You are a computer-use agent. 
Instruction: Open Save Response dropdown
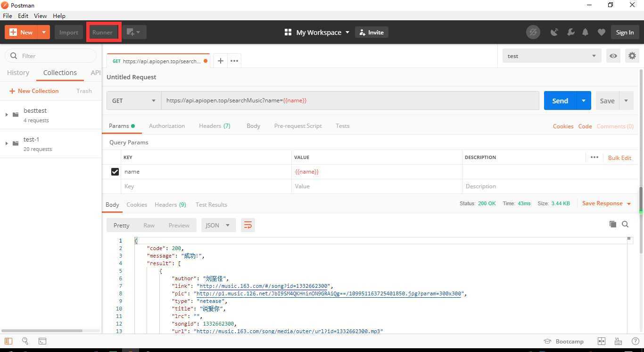pos(606,203)
